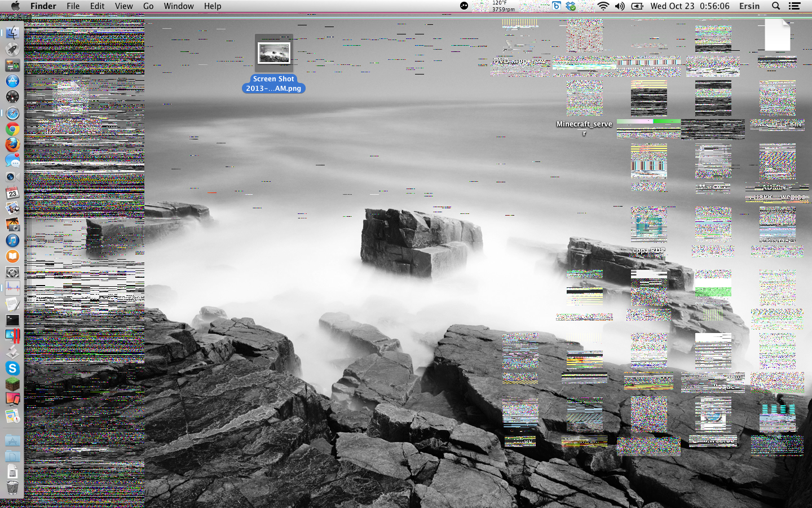
Task: Click the Spotlight search magnifying glass
Action: pos(776,6)
